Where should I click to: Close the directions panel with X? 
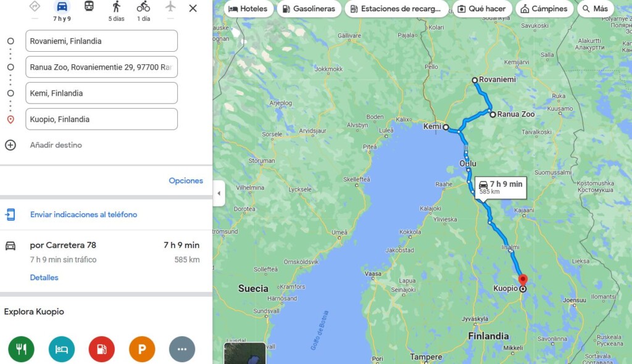[193, 8]
